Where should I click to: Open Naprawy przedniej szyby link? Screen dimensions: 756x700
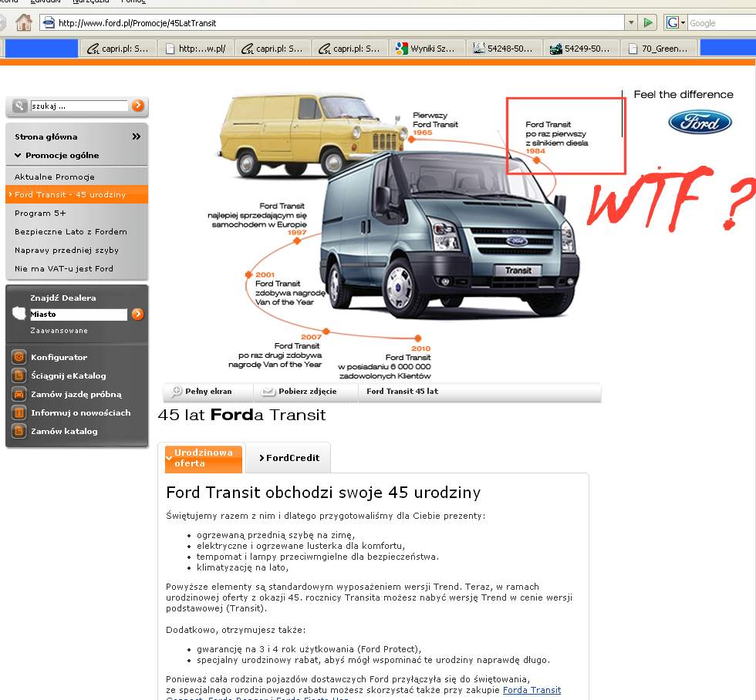click(x=66, y=250)
